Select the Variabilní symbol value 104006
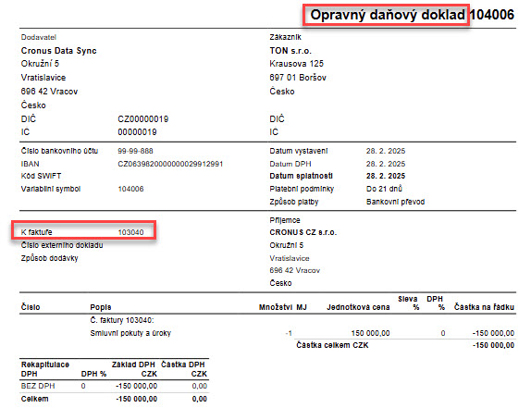 tap(130, 189)
